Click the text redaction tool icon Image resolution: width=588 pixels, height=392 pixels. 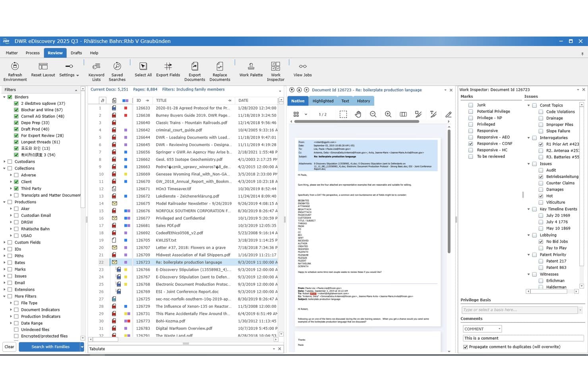[433, 114]
